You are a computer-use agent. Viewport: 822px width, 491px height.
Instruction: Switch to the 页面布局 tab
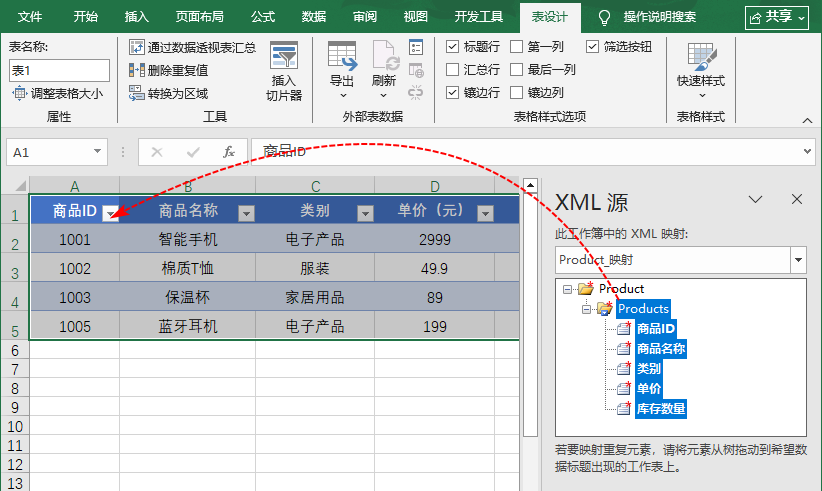200,17
